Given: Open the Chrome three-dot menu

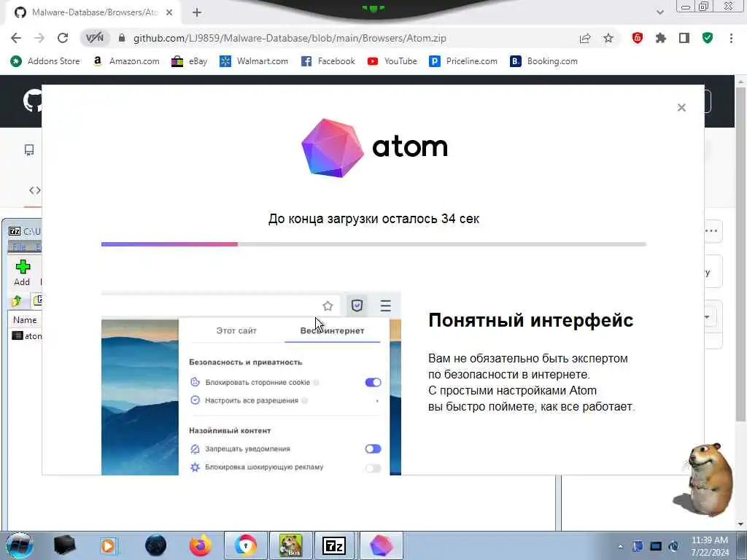Looking at the screenshot, I should 731,38.
